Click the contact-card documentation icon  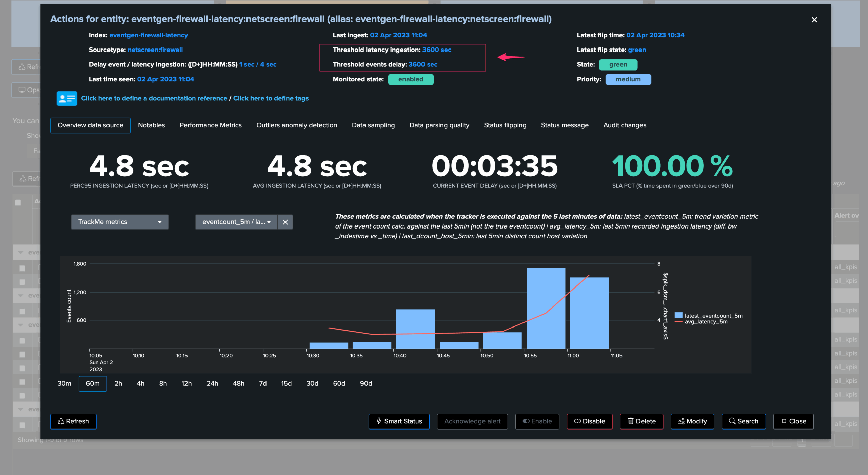[x=66, y=98]
